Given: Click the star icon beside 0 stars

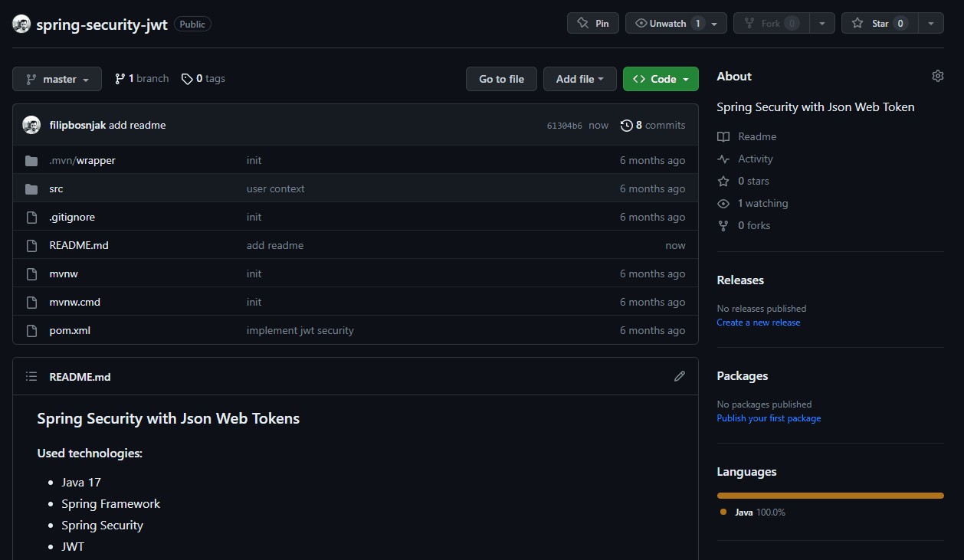Looking at the screenshot, I should point(723,181).
